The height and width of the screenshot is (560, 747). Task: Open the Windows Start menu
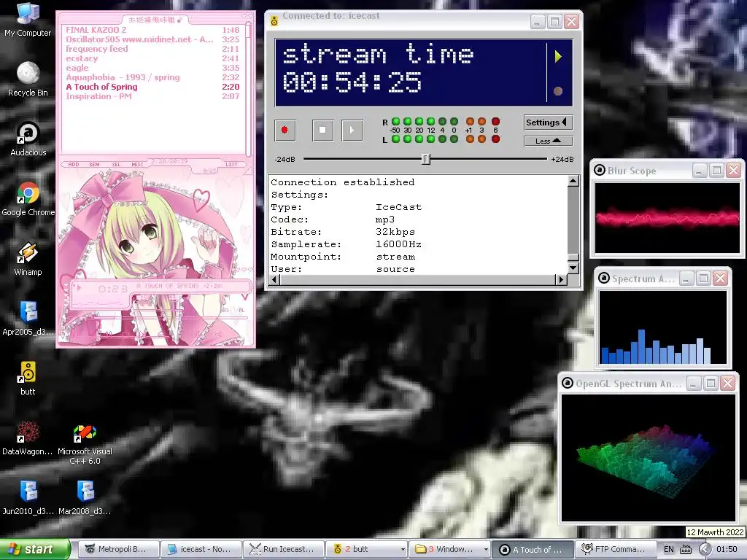coord(34,549)
